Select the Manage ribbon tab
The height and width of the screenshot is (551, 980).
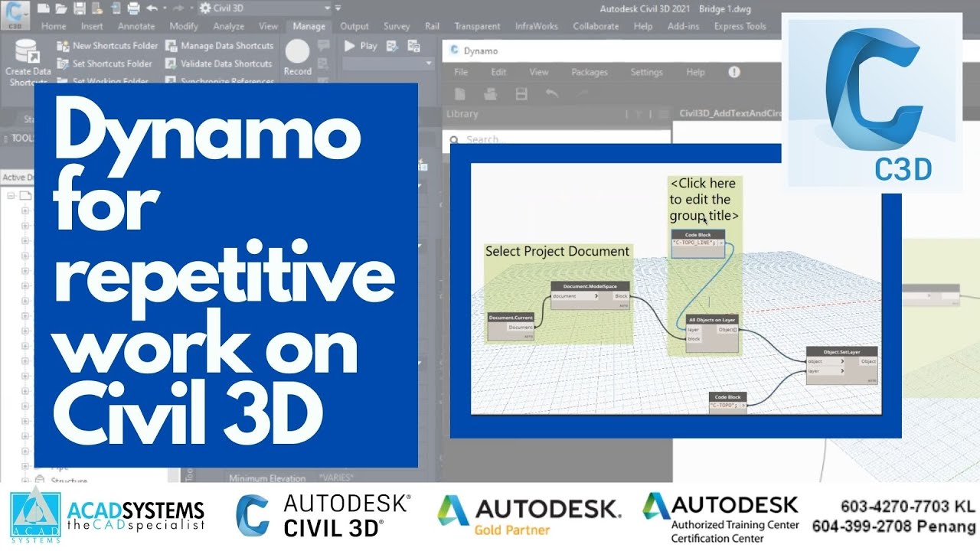(x=309, y=26)
